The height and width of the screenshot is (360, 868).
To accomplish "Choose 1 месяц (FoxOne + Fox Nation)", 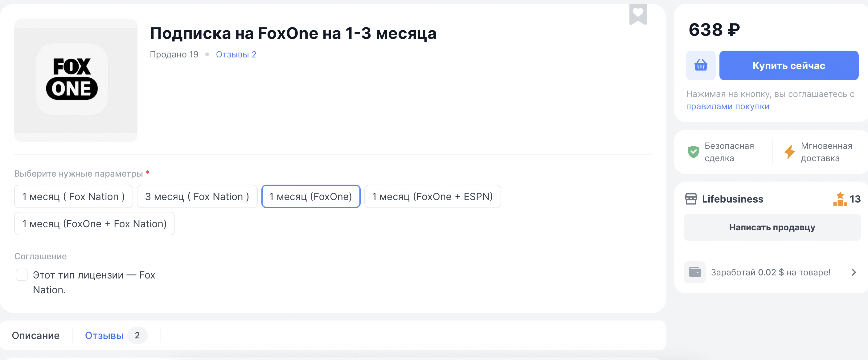I will coord(94,223).
